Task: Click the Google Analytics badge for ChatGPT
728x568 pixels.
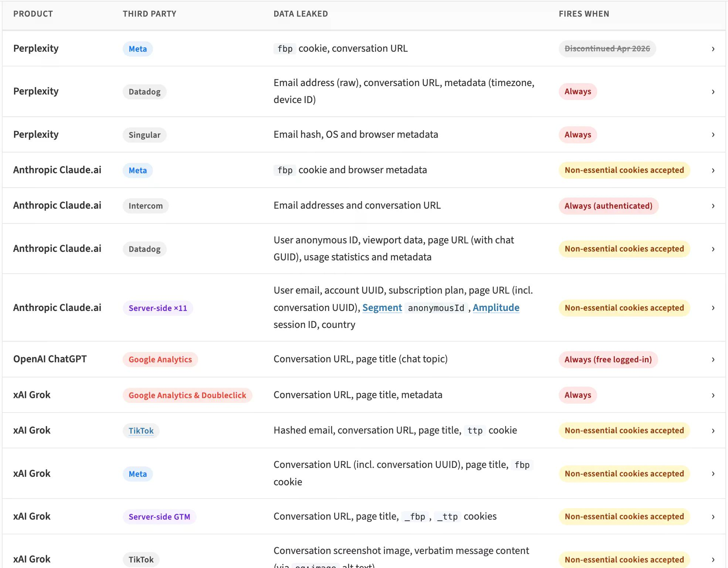Action: 160,359
